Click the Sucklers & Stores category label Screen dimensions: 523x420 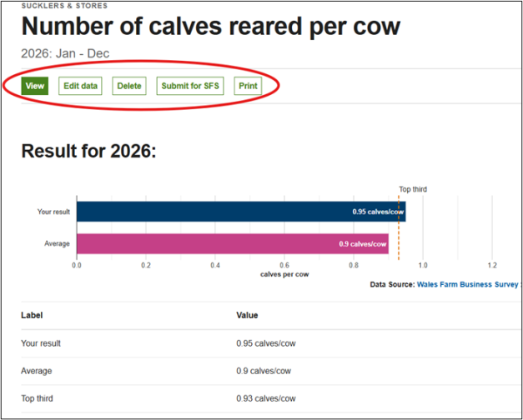[63, 6]
